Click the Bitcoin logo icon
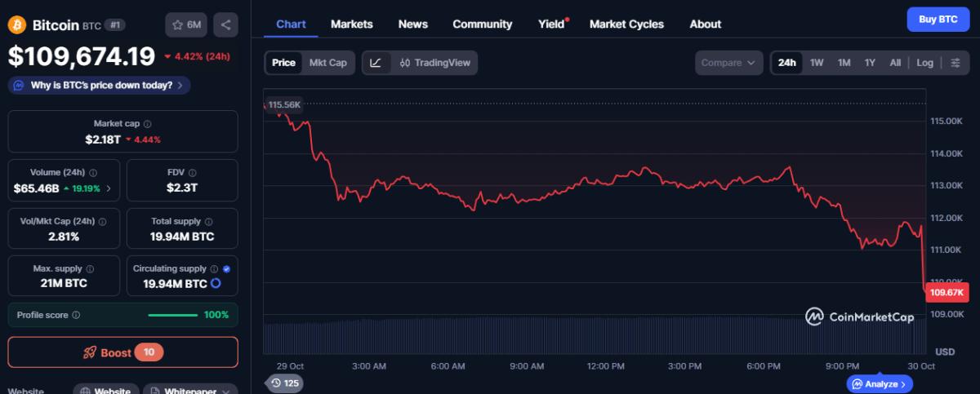 tap(17, 24)
